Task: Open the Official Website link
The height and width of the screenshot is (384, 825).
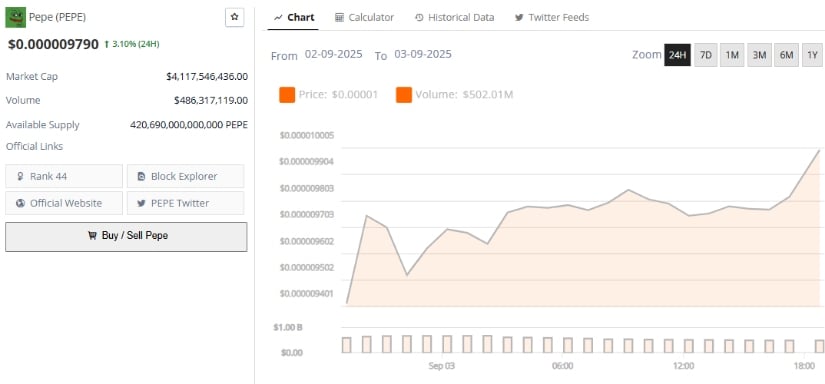Action: (64, 203)
